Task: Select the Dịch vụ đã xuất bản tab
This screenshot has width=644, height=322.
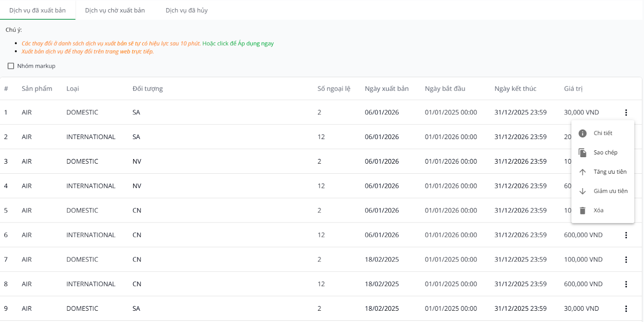Action: tap(37, 10)
